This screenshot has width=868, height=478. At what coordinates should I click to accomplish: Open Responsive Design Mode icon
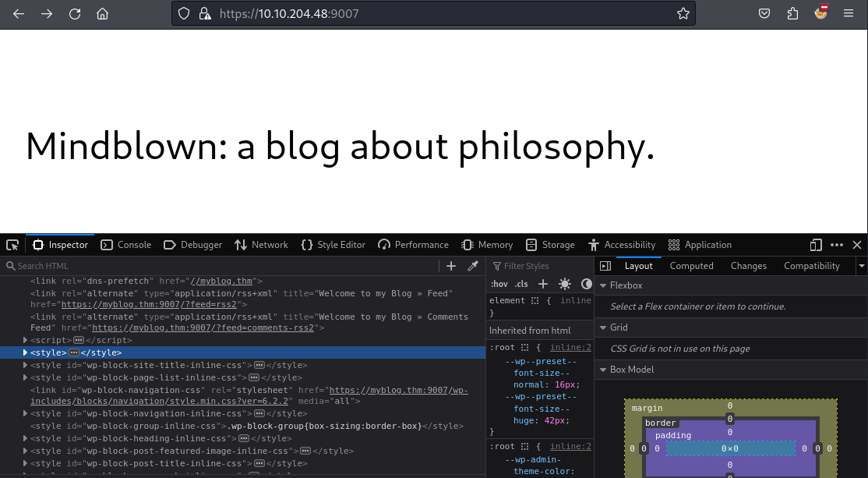(815, 244)
